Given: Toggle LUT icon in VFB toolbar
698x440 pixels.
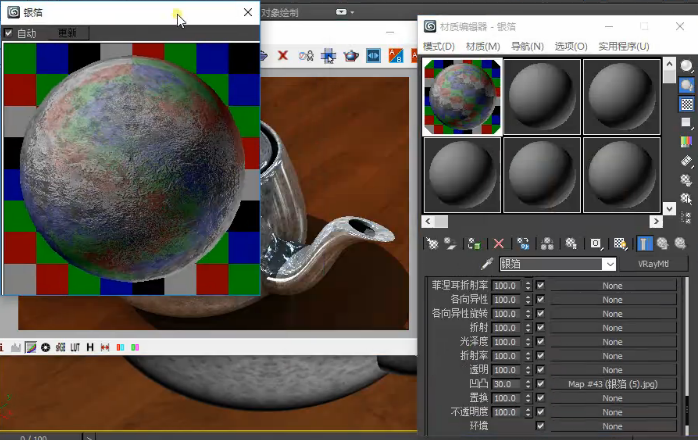Looking at the screenshot, I should click(75, 347).
